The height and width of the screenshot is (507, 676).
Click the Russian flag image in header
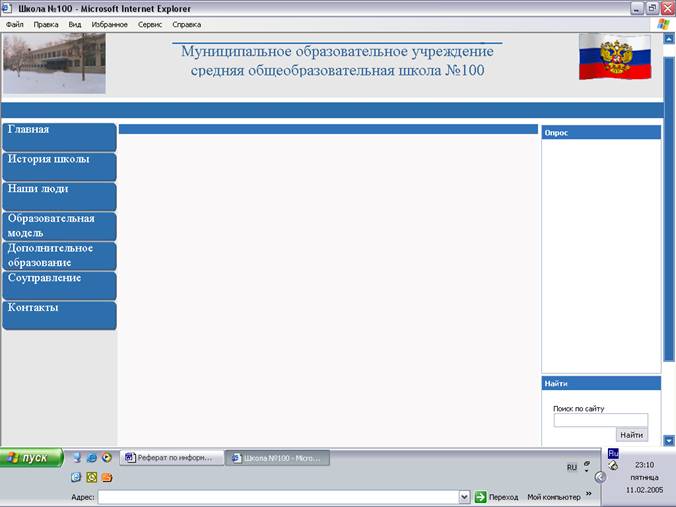(614, 56)
